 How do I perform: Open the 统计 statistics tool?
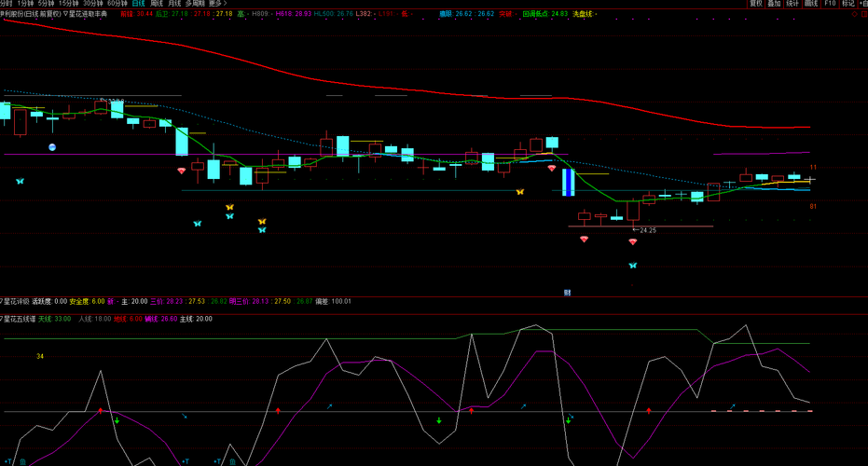[x=792, y=4]
